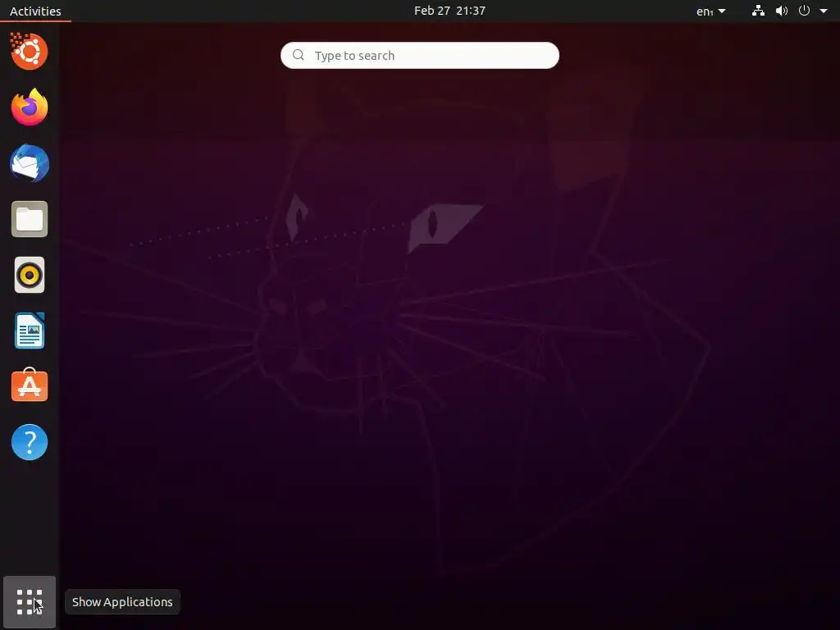840x630 pixels.
Task: Click the network status icon
Action: tap(758, 11)
